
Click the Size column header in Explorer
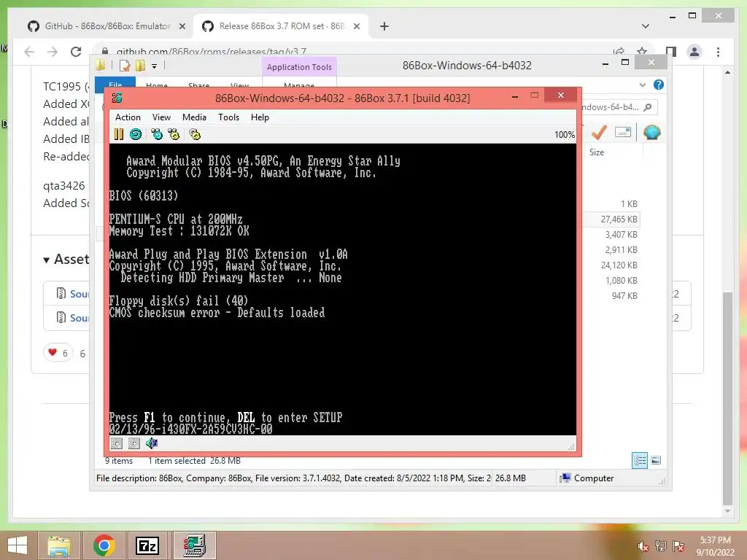[597, 152]
